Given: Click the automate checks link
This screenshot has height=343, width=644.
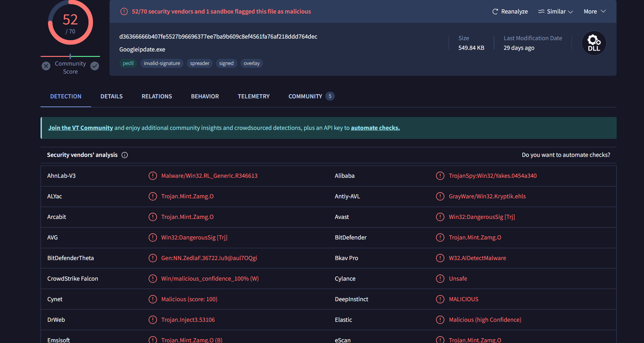Looking at the screenshot, I should click(375, 128).
